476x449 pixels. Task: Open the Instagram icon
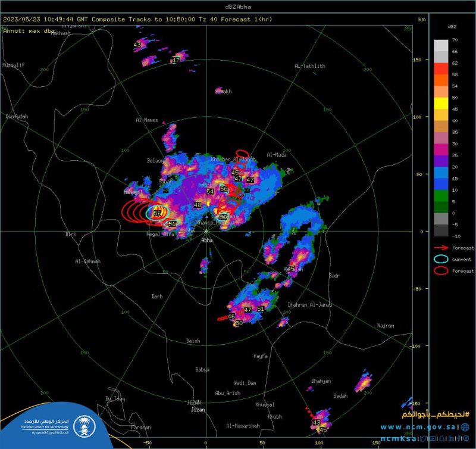[466, 438]
